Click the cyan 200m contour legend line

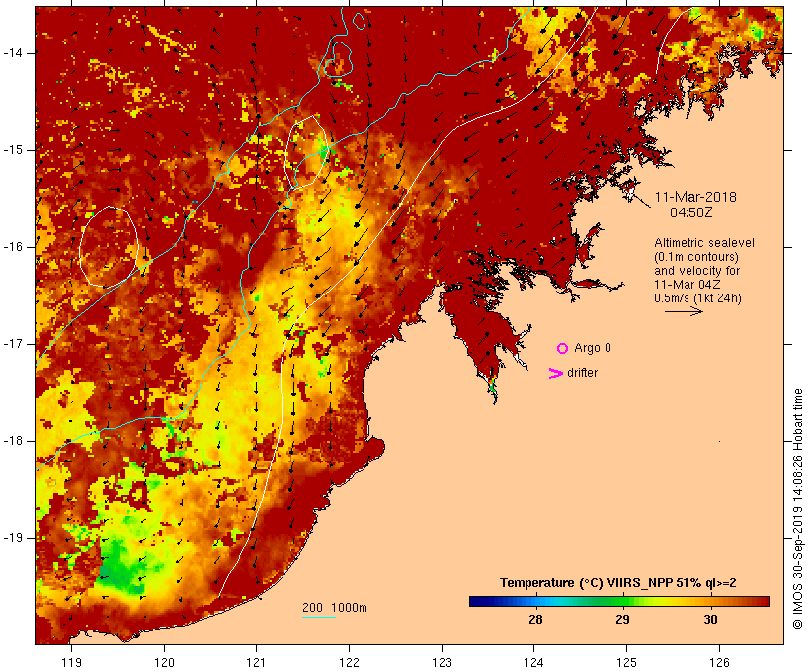pos(319,617)
